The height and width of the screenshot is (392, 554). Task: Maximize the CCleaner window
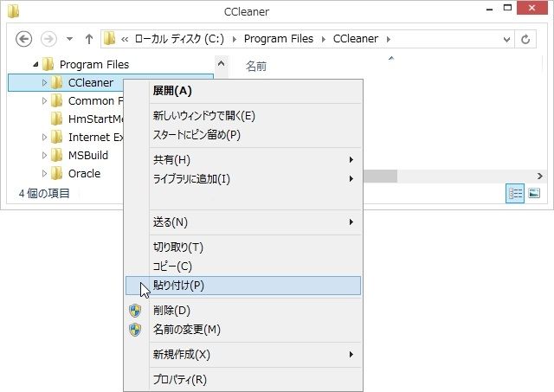click(508, 8)
